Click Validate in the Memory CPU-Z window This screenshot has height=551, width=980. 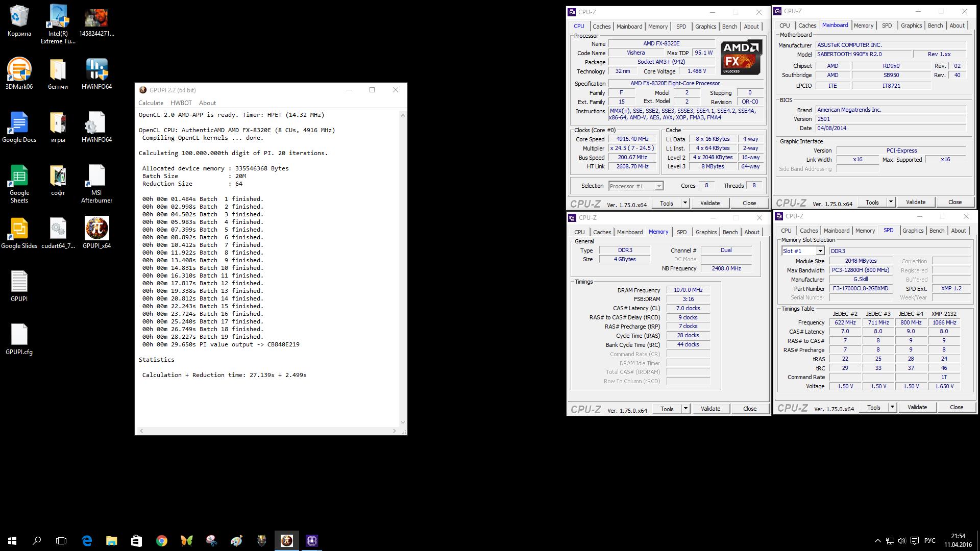[710, 409]
